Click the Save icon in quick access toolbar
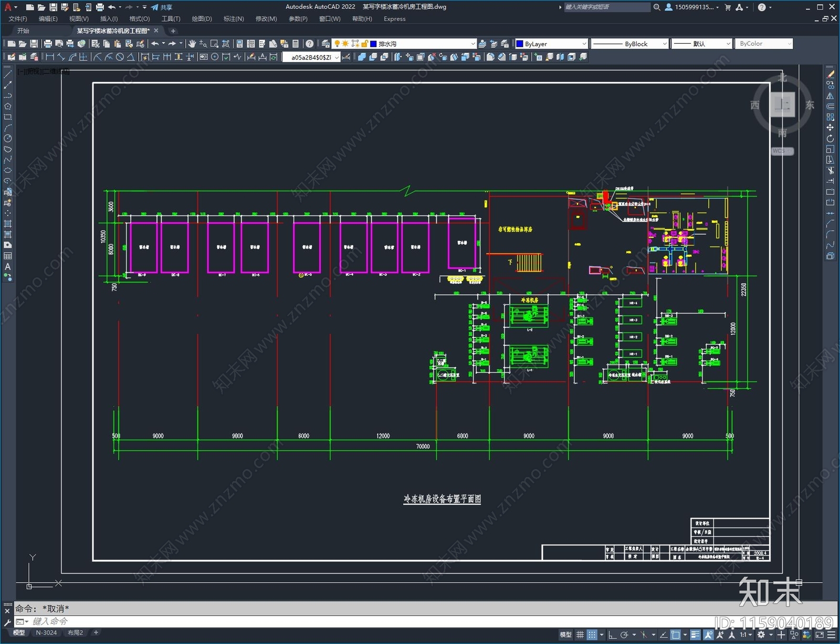 pyautogui.click(x=53, y=7)
